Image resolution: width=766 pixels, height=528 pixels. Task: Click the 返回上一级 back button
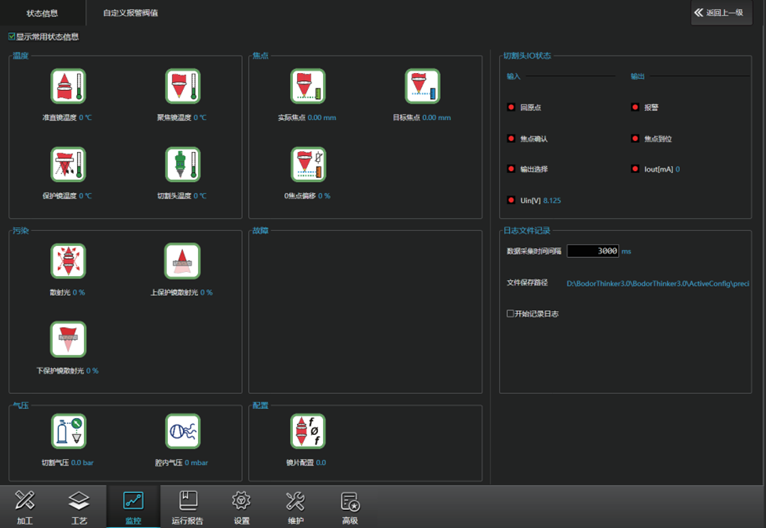click(720, 13)
